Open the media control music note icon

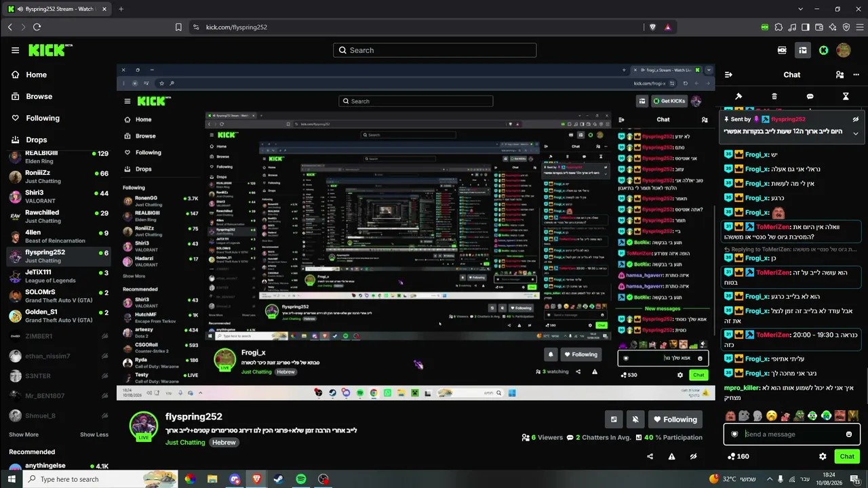coord(792,27)
